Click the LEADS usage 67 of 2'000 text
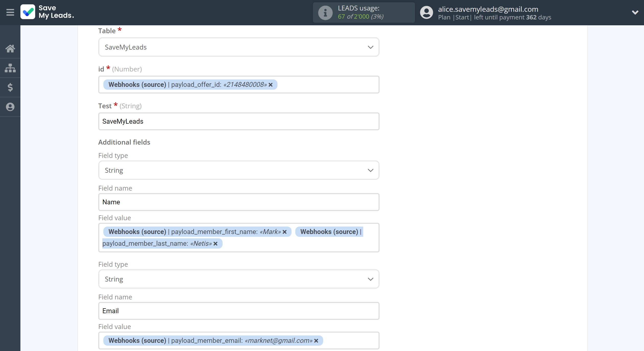This screenshot has height=351, width=644. (x=361, y=17)
